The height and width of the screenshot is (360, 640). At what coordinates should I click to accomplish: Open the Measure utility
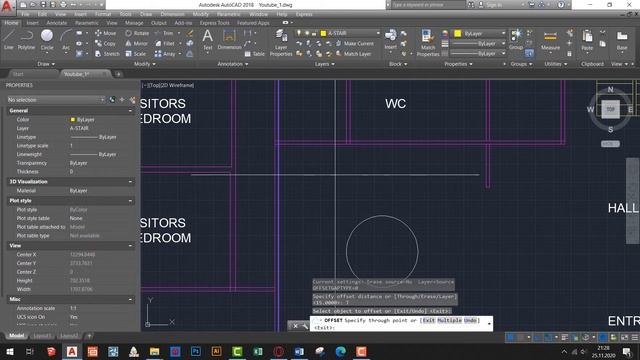(x=550, y=40)
